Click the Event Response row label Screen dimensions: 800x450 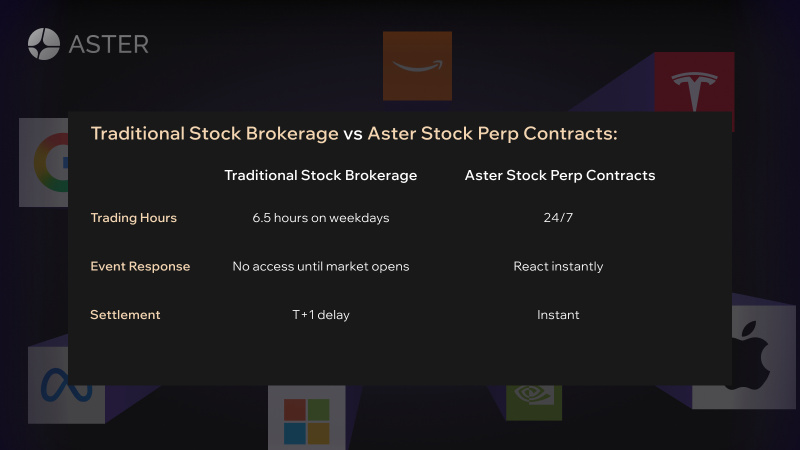point(140,266)
